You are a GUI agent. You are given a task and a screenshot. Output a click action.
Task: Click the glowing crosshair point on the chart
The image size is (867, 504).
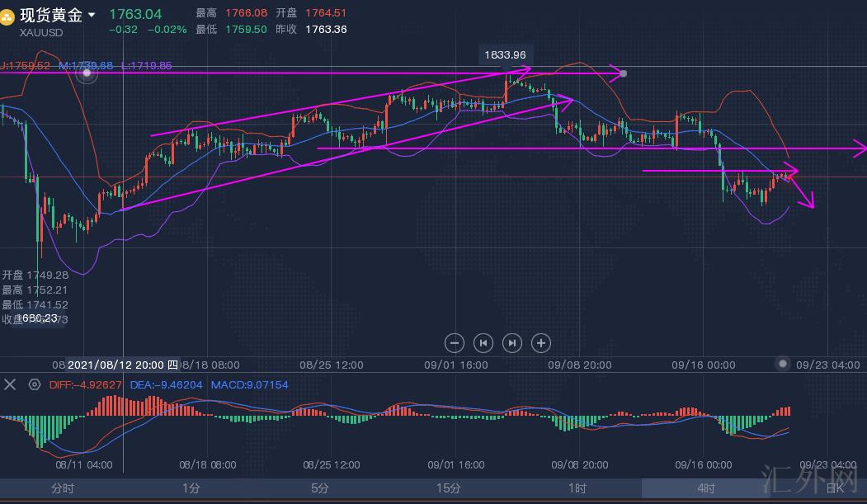coord(87,73)
